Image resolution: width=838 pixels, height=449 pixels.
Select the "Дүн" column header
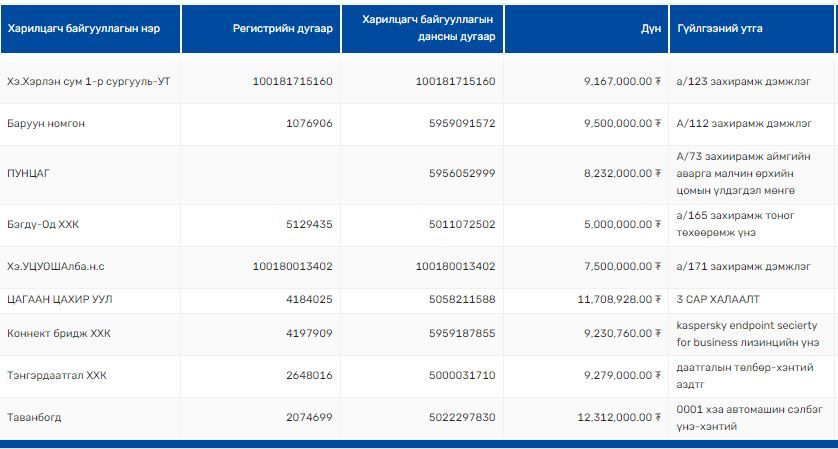tap(651, 28)
